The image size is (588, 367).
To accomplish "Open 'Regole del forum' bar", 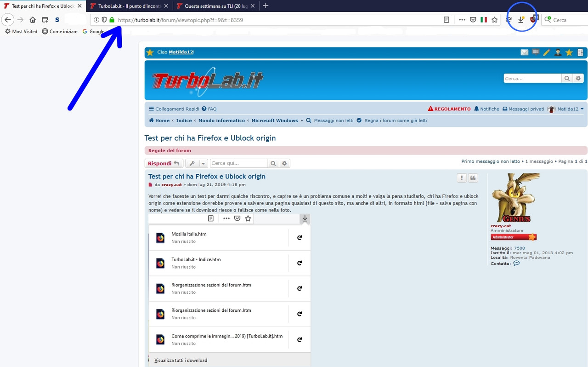I will click(x=170, y=150).
